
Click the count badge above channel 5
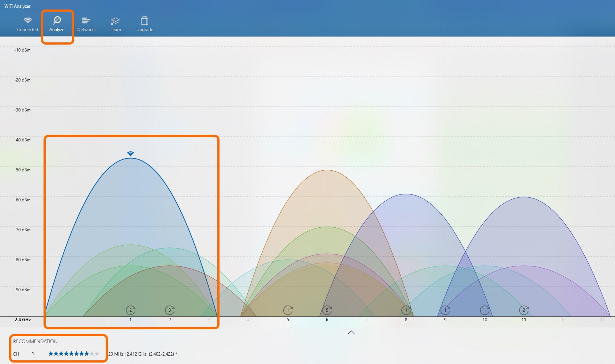pos(288,310)
